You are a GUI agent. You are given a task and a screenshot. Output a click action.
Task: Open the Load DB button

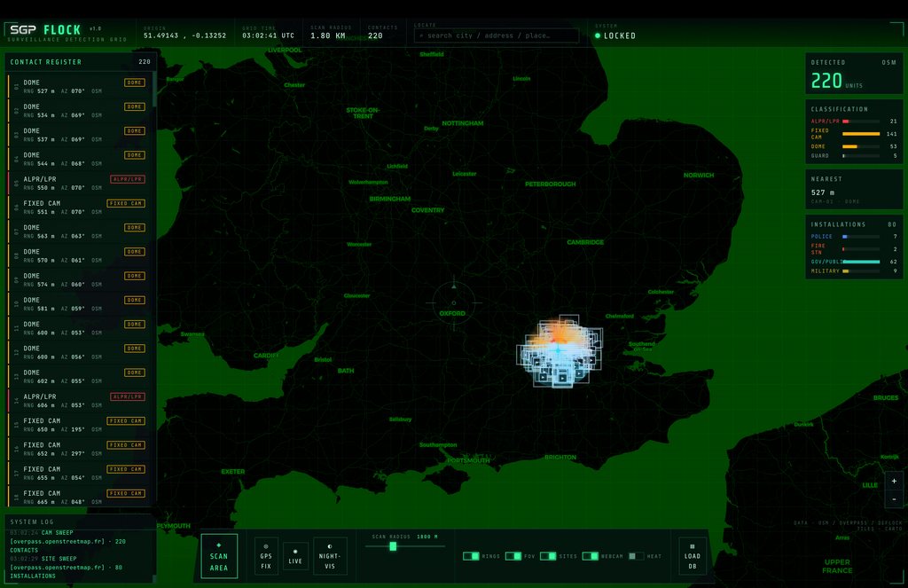click(x=692, y=556)
